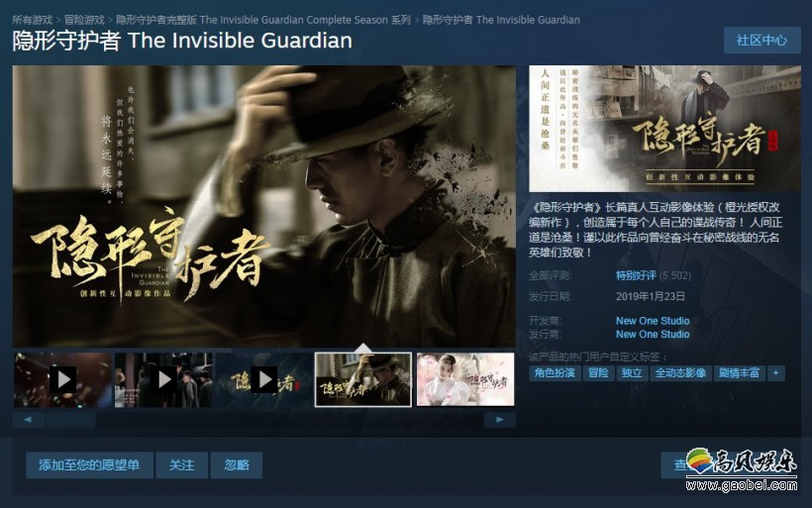
Task: Click the thumbnail strip scrollbar handle
Action: 70,420
